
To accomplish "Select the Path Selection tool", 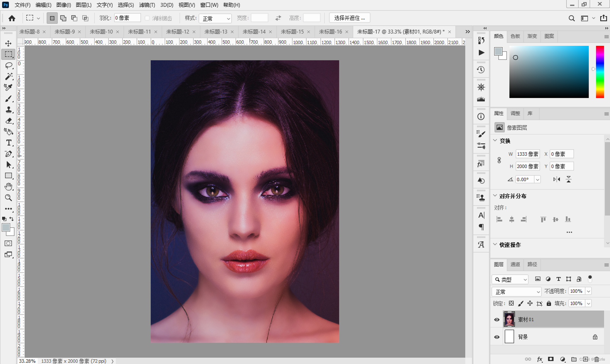I will click(x=8, y=165).
